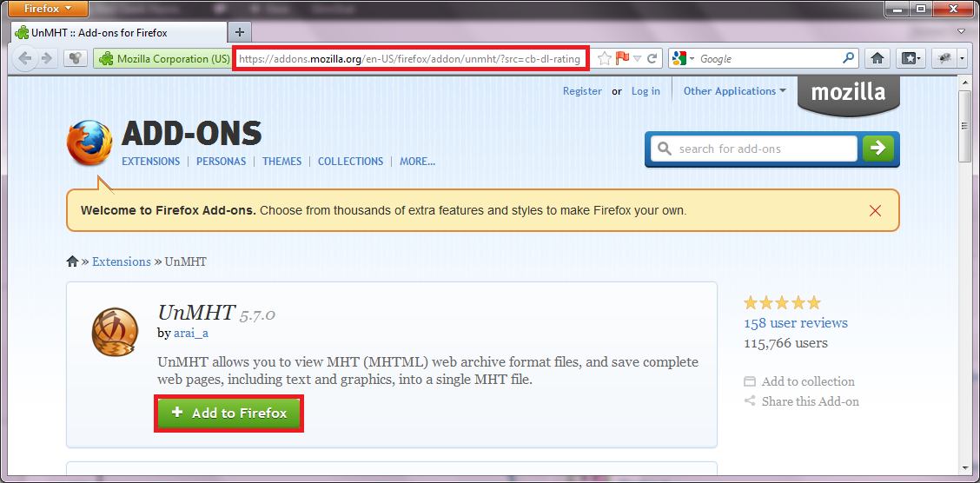Click the Register link

582,90
